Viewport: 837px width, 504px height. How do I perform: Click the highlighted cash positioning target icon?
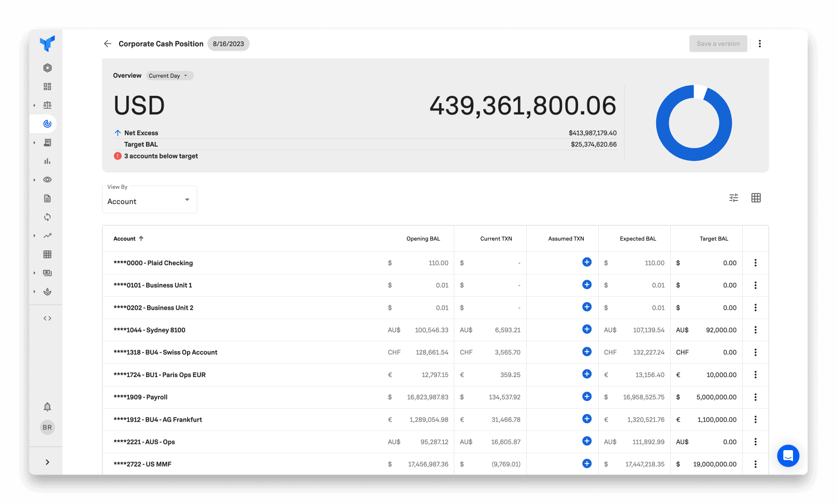coord(47,123)
